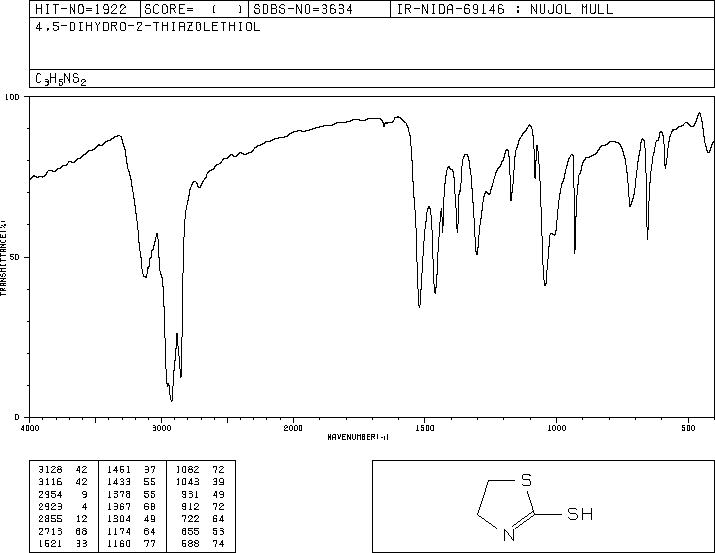715x553 pixels.
Task: Click the 2855 peak table entry
Action: click(63, 519)
